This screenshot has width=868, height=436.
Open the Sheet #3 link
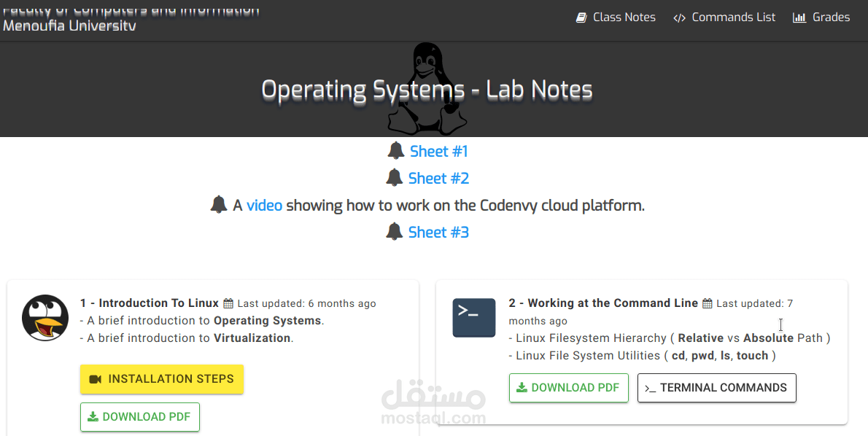click(438, 232)
